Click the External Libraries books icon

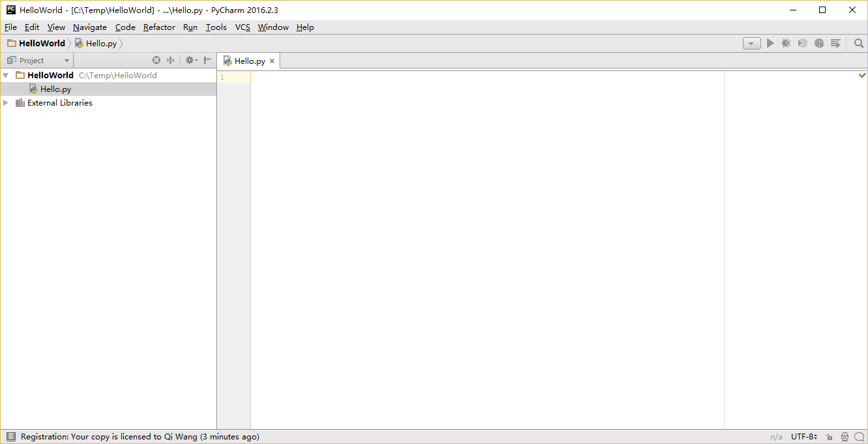tap(20, 103)
